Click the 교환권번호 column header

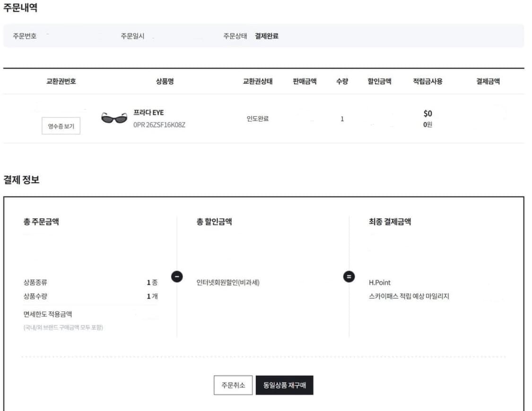pos(61,81)
